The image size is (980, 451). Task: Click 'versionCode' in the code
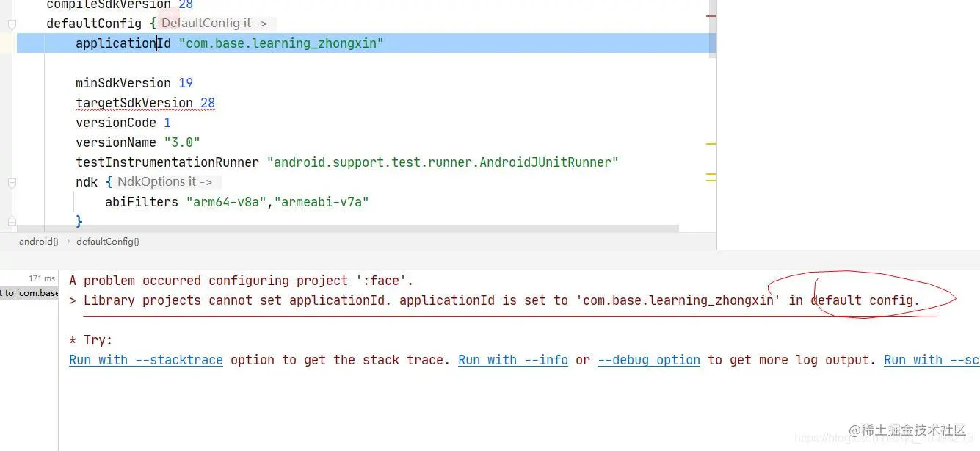coord(116,123)
